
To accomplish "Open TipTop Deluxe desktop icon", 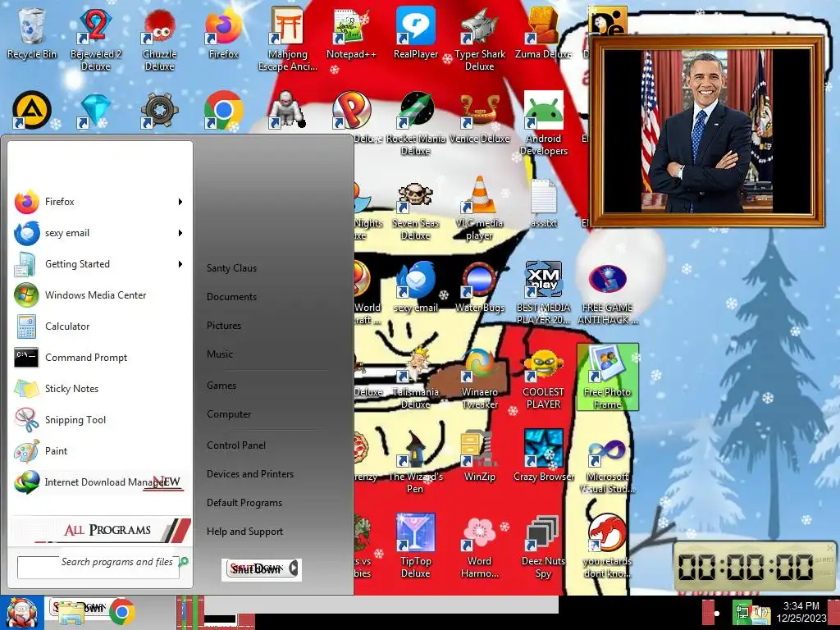I will click(x=416, y=546).
